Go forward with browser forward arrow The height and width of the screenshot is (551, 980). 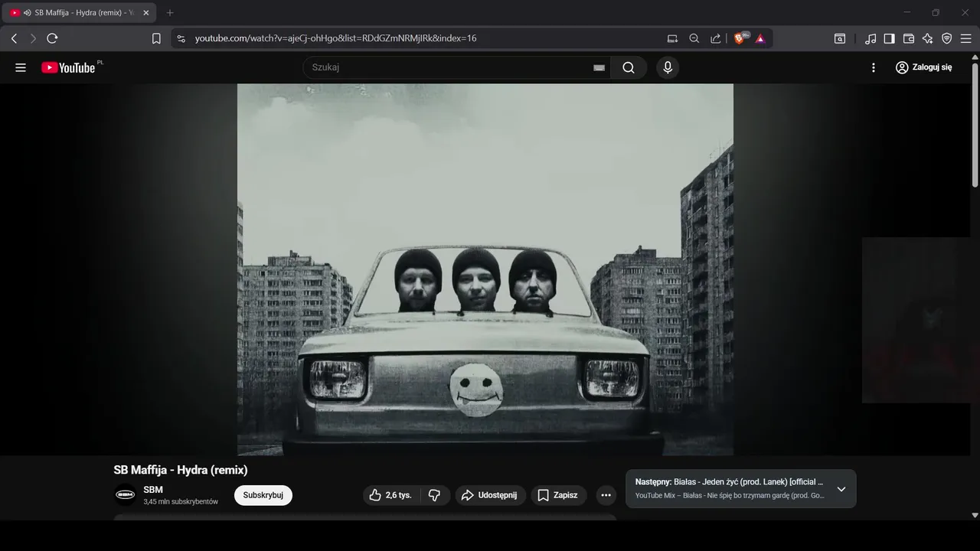pos(33,38)
